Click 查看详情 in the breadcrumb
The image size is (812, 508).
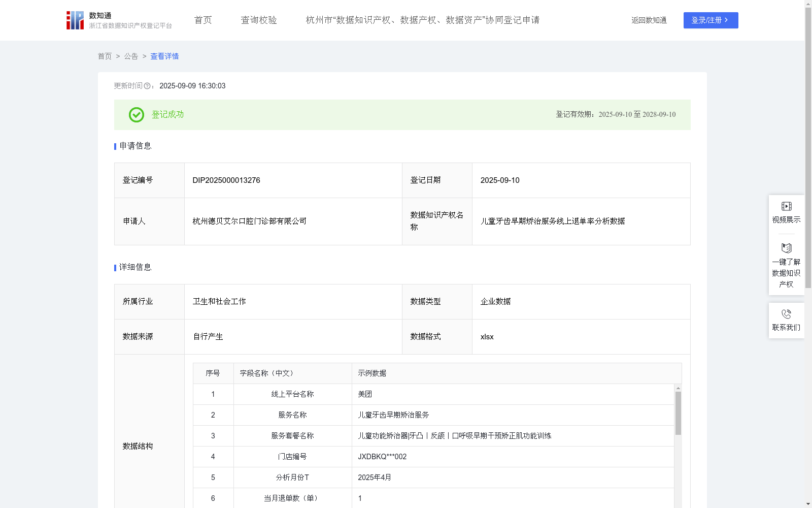pyautogui.click(x=164, y=56)
